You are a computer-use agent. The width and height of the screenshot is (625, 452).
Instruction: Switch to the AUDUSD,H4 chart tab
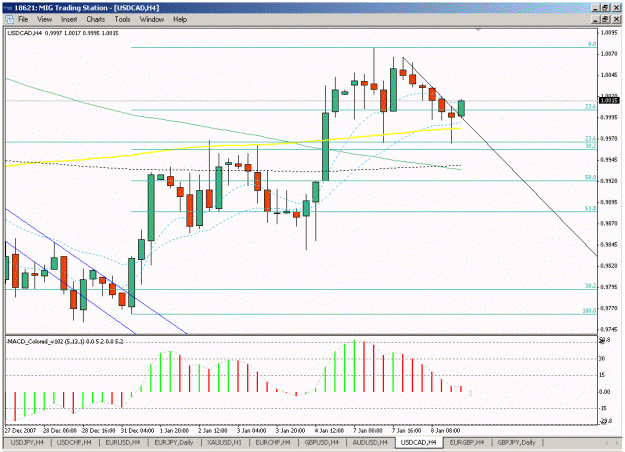tap(369, 442)
